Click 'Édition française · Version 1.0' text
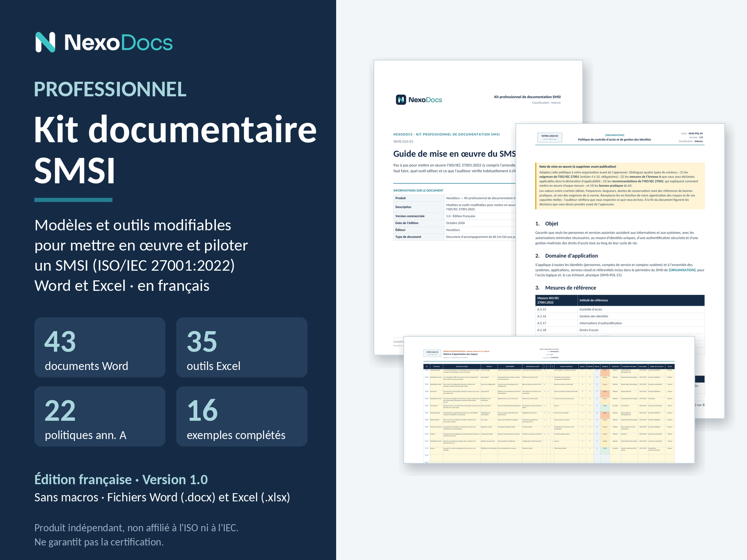Screen dimensions: 747x560 [121, 479]
